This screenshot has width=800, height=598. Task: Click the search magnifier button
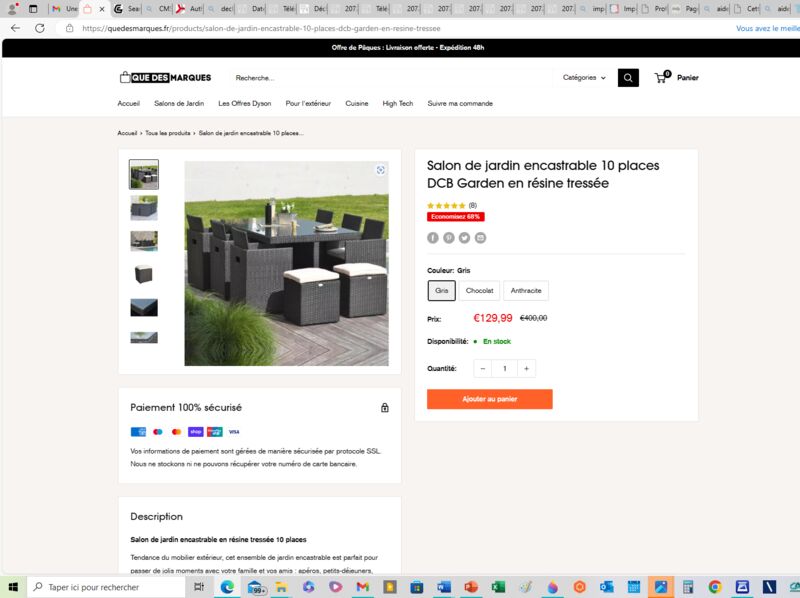(628, 78)
